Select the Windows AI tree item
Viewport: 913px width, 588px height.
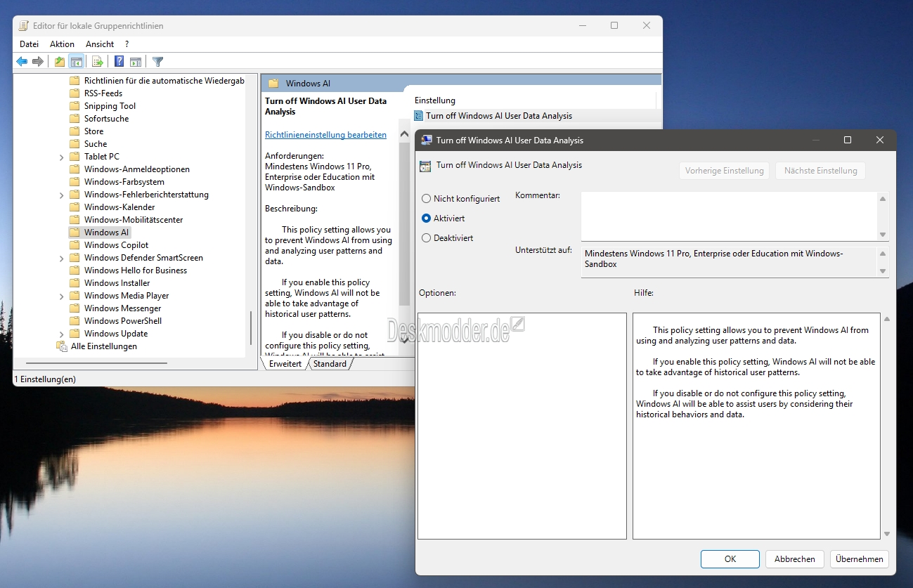coord(106,233)
